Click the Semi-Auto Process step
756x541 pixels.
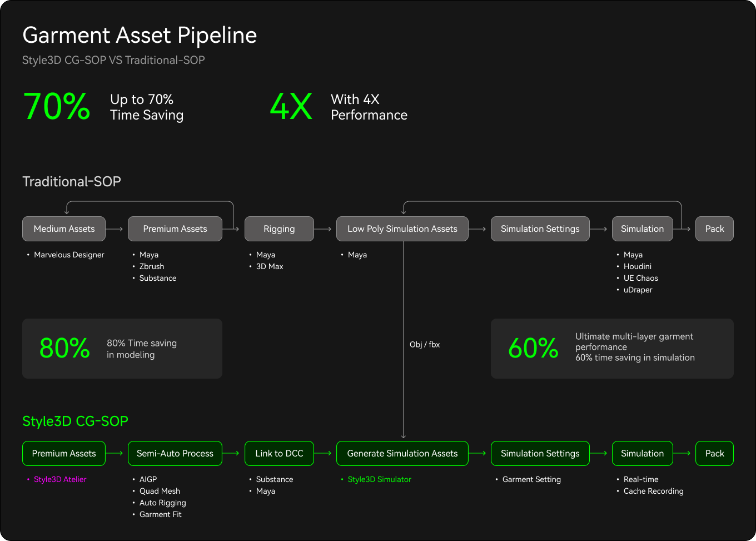[175, 453]
